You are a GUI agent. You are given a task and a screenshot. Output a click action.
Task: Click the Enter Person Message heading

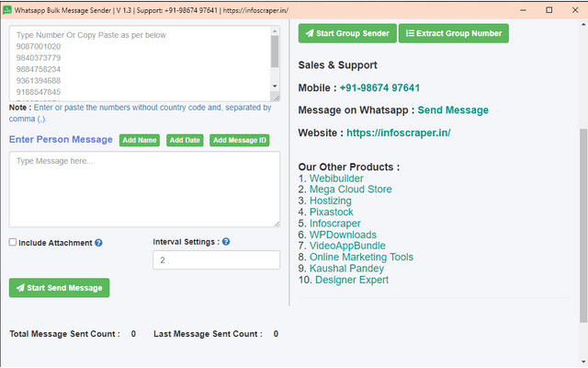61,139
